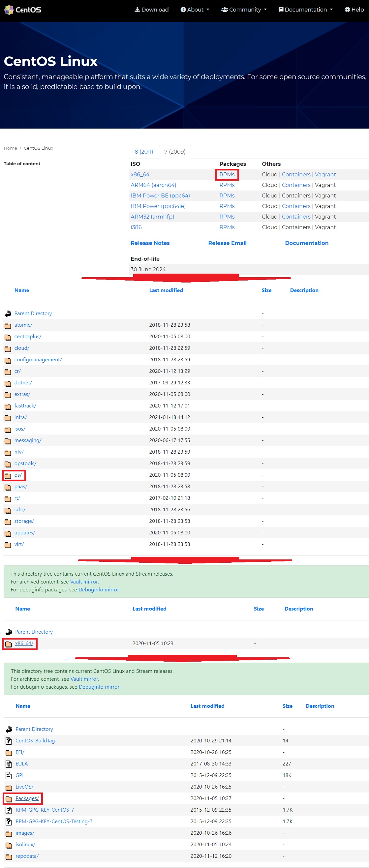Screen dimensions: 369x868
Task: Open the ARM64 (aarch64) ISO link
Action: [153, 185]
